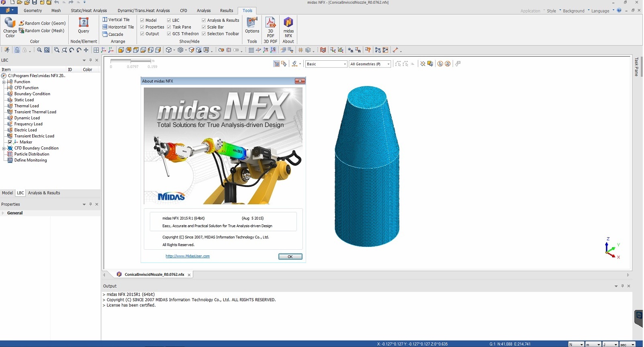Open the Style dropdown

554,11
